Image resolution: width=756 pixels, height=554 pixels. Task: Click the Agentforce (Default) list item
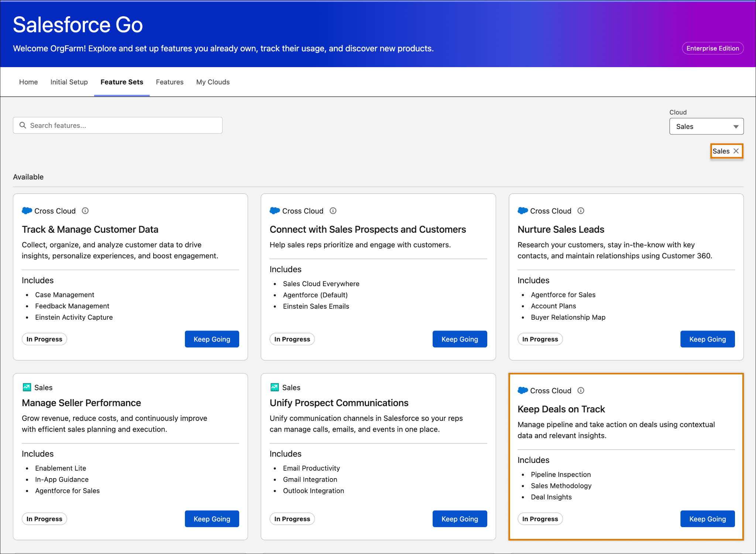click(x=315, y=295)
